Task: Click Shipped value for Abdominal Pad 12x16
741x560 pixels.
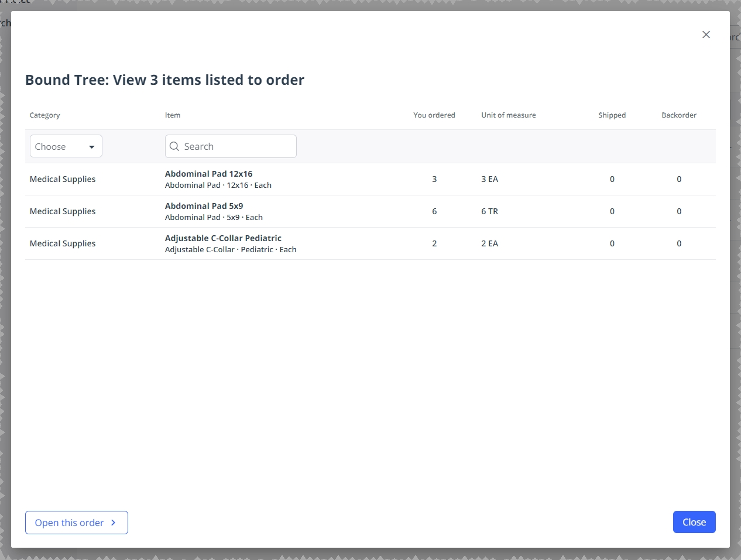Action: tap(612, 179)
